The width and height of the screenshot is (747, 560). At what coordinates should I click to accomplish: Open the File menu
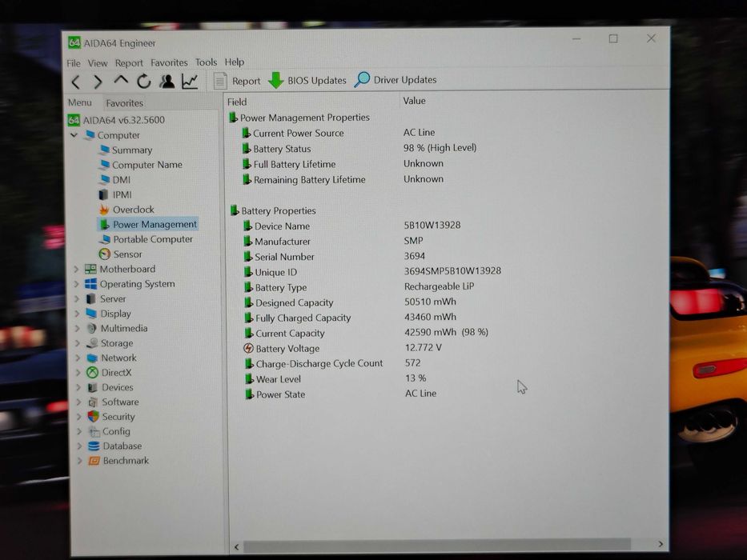[74, 63]
